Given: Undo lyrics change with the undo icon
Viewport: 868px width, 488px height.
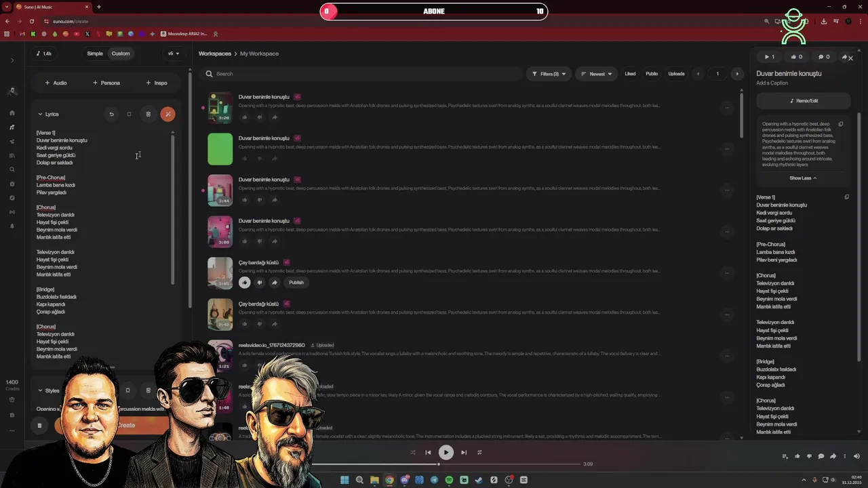Looking at the screenshot, I should (x=111, y=114).
